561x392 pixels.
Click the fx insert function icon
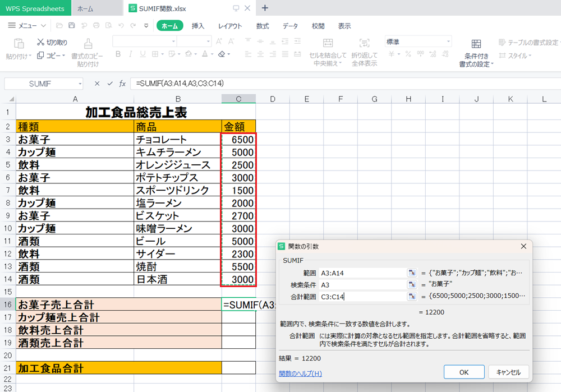(122, 84)
